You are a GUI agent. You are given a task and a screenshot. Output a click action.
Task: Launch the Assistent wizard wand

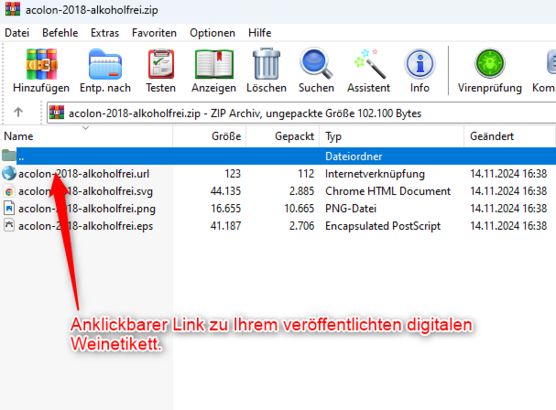[369, 64]
